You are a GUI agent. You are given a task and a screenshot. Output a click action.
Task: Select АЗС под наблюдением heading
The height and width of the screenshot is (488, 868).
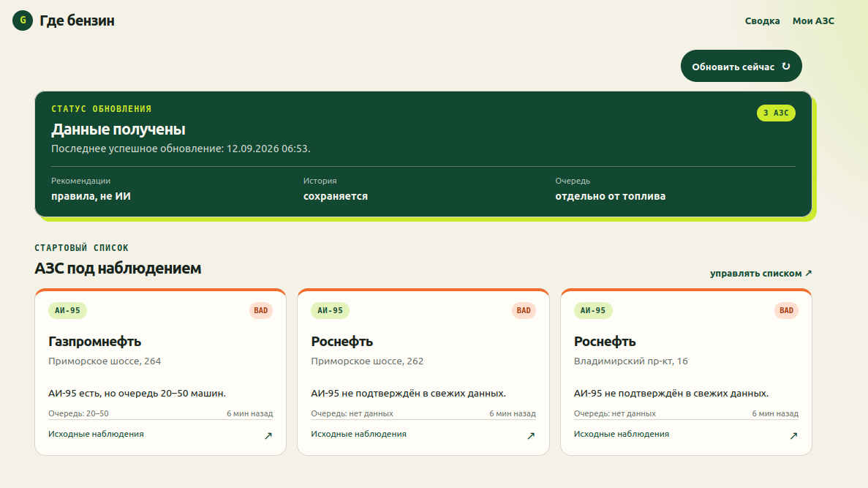click(118, 268)
